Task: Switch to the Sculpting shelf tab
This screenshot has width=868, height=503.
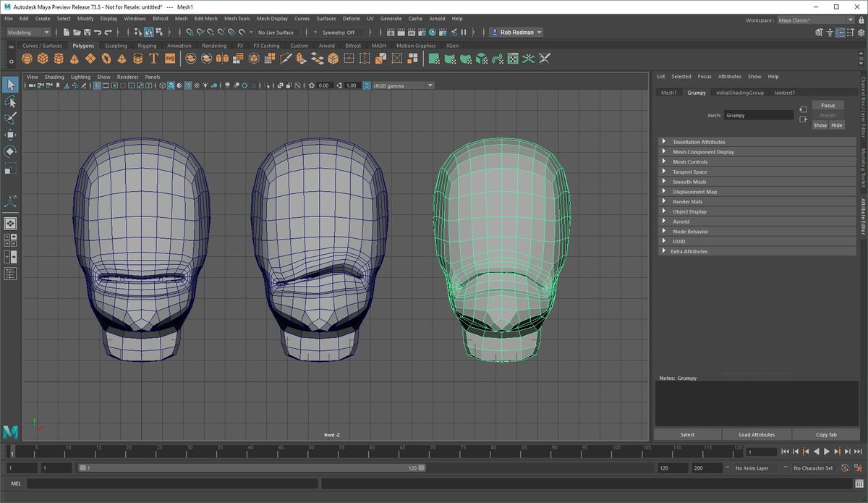Action: click(116, 46)
